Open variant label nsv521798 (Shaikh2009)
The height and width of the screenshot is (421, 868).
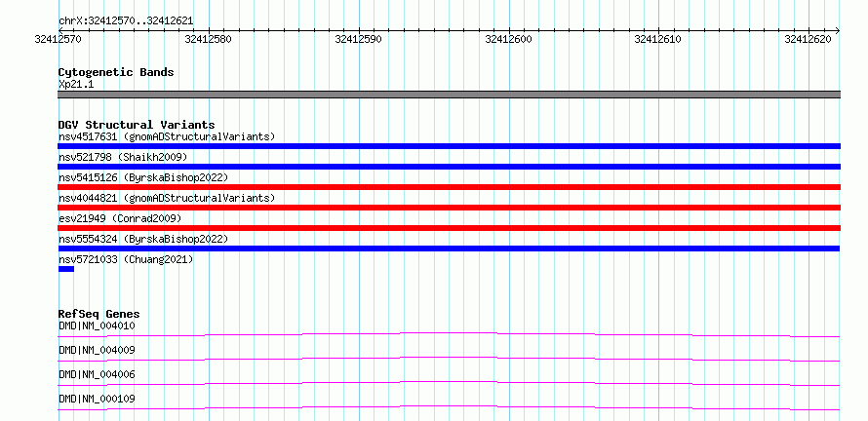point(123,157)
